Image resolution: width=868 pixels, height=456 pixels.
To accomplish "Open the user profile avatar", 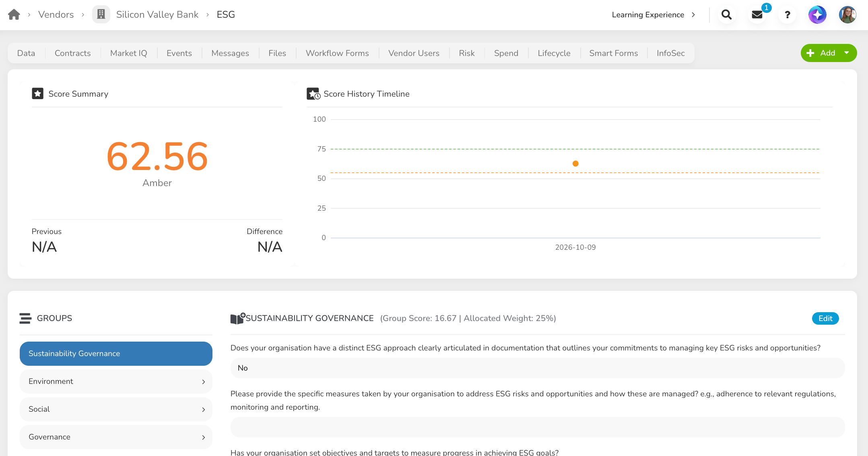I will tap(847, 15).
